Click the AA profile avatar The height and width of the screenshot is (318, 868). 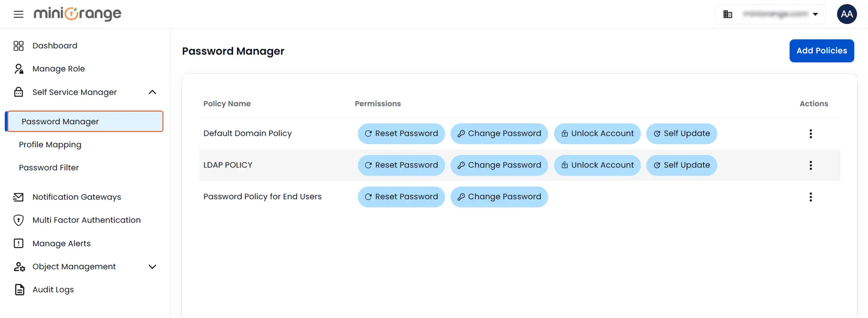tap(846, 14)
